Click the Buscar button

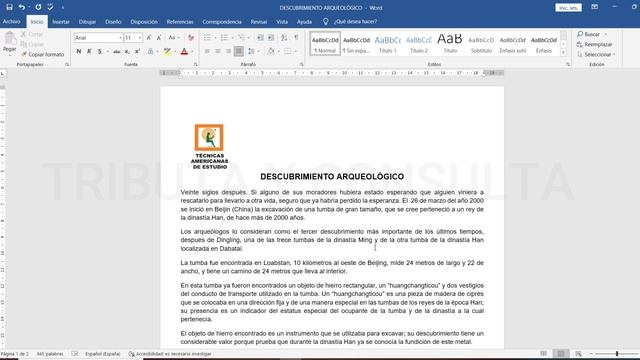pos(589,34)
